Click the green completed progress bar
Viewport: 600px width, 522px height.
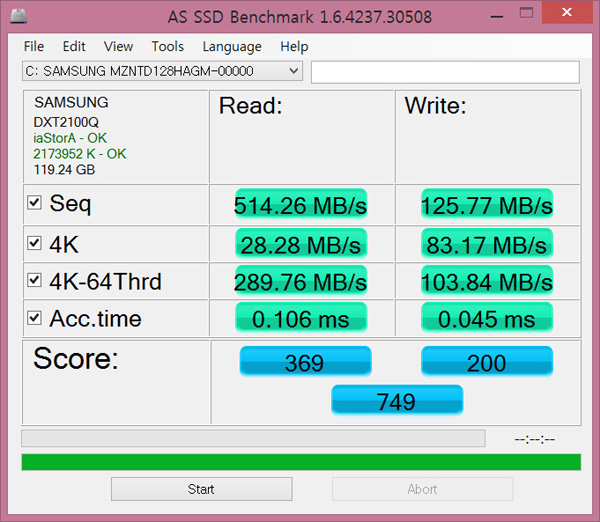301,462
